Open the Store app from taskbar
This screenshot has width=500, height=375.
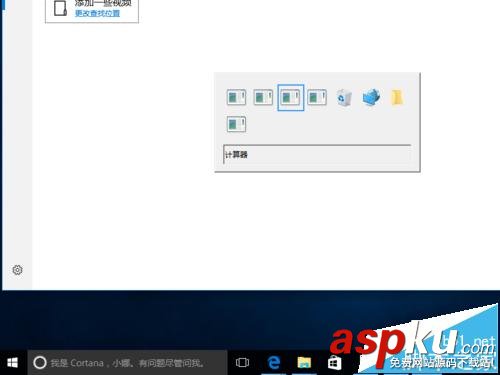[x=334, y=363]
